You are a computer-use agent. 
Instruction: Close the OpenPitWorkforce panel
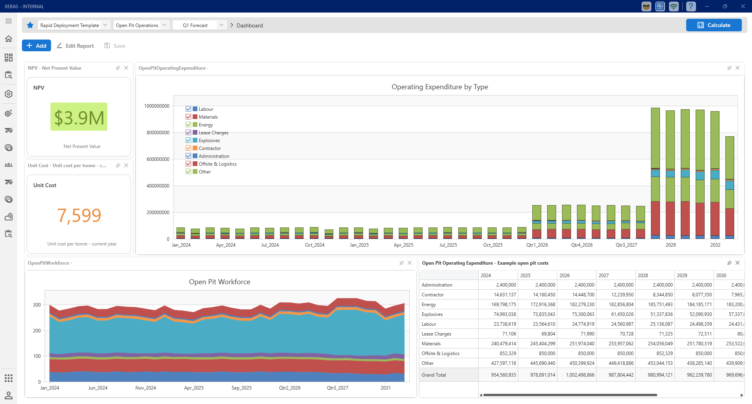[x=410, y=263]
